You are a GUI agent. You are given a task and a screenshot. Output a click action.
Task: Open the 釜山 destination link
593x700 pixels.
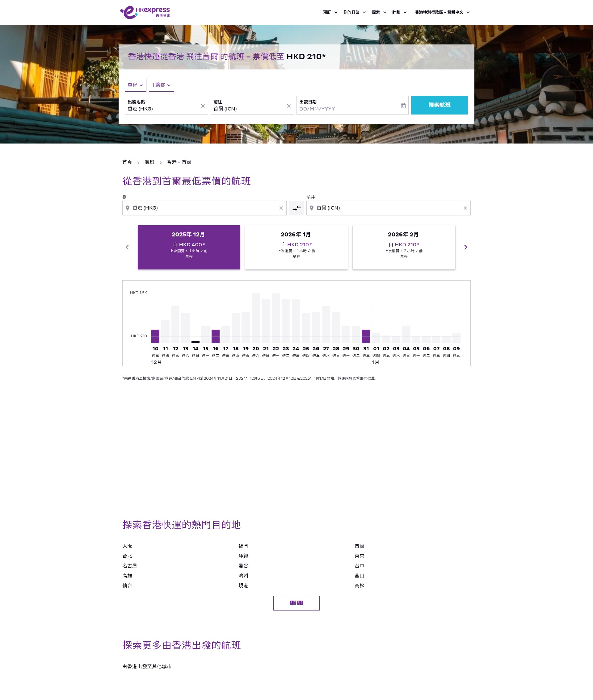[360, 576]
